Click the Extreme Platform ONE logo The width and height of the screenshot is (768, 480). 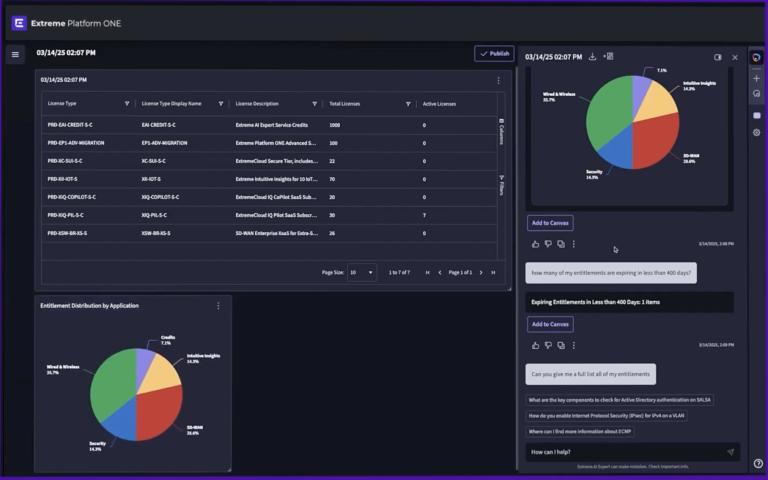pos(19,23)
